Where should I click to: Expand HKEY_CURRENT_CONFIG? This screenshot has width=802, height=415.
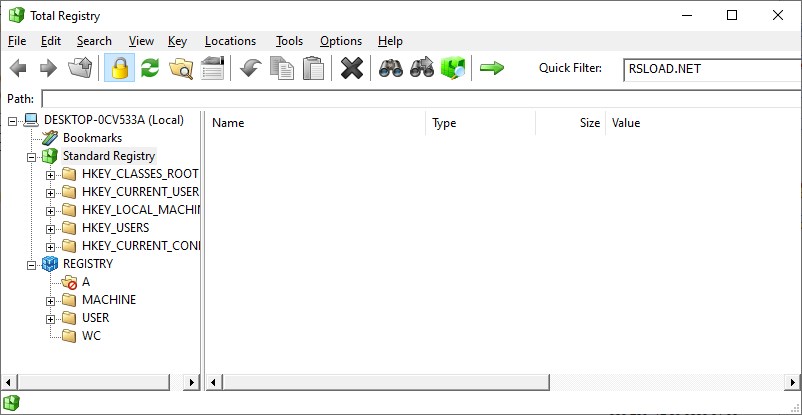(x=50, y=247)
